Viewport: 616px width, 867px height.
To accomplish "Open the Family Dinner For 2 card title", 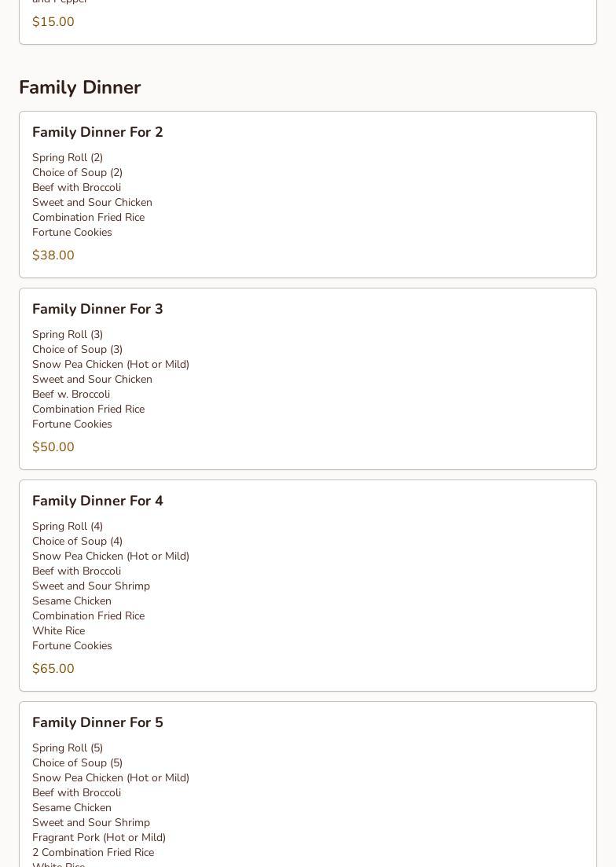I will 97,132.
